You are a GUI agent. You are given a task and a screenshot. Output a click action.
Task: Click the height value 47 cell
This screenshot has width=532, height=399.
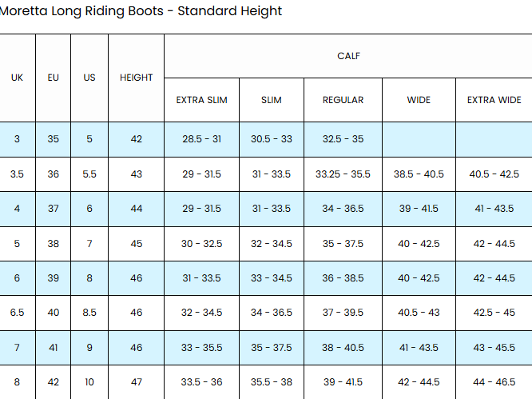[136, 383]
